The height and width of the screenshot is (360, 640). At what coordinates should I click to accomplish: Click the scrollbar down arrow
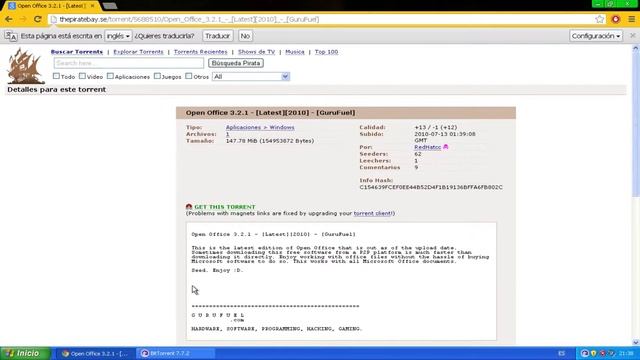tap(636, 343)
